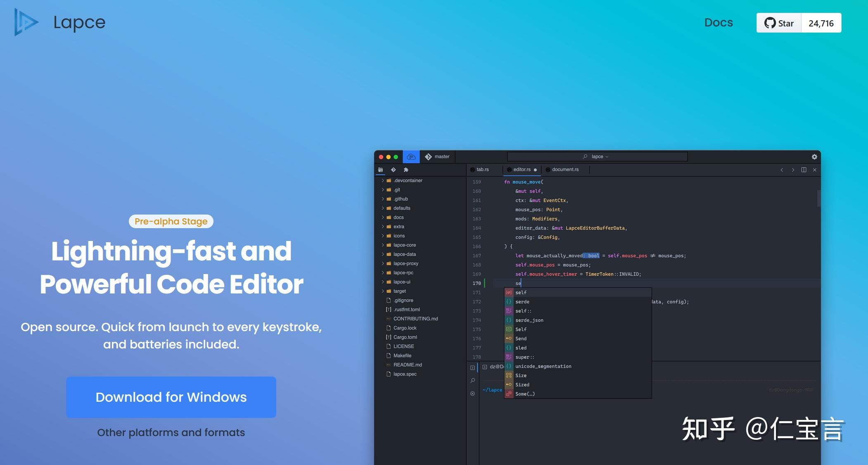Open Cargo.toml in the file tree
The height and width of the screenshot is (465, 868).
coord(405,337)
